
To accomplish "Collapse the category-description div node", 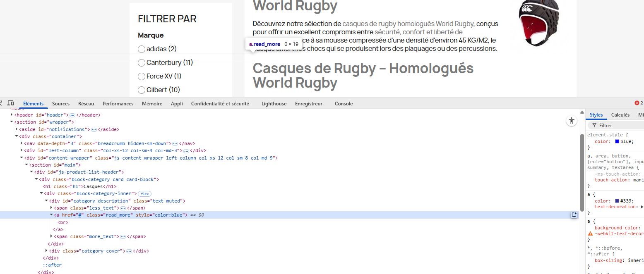I will [46, 201].
